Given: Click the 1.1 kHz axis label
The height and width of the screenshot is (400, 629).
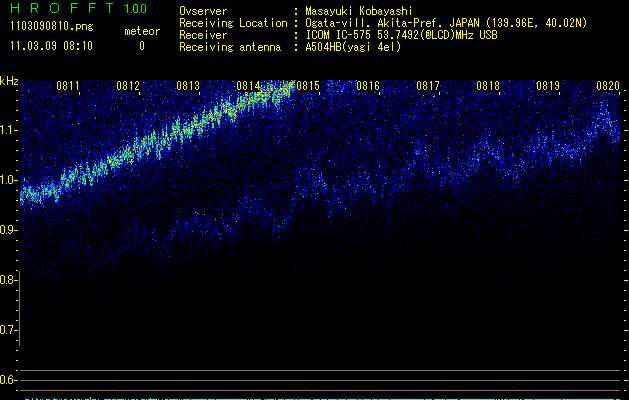Looking at the screenshot, I should point(9,130).
